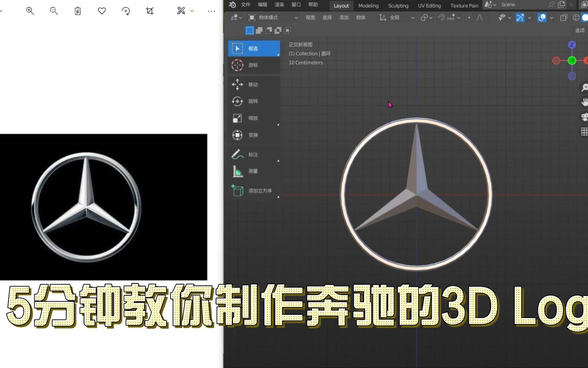Image resolution: width=588 pixels, height=368 pixels.
Task: Open the crop tool in photo viewer
Action: (x=150, y=11)
